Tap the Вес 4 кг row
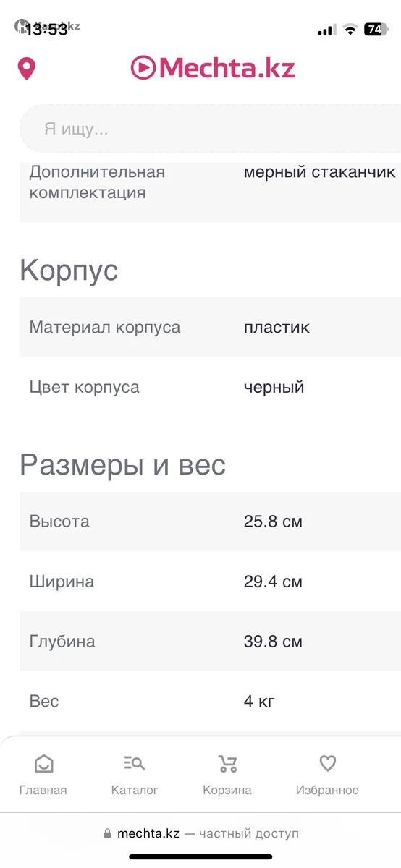 pyautogui.click(x=210, y=701)
